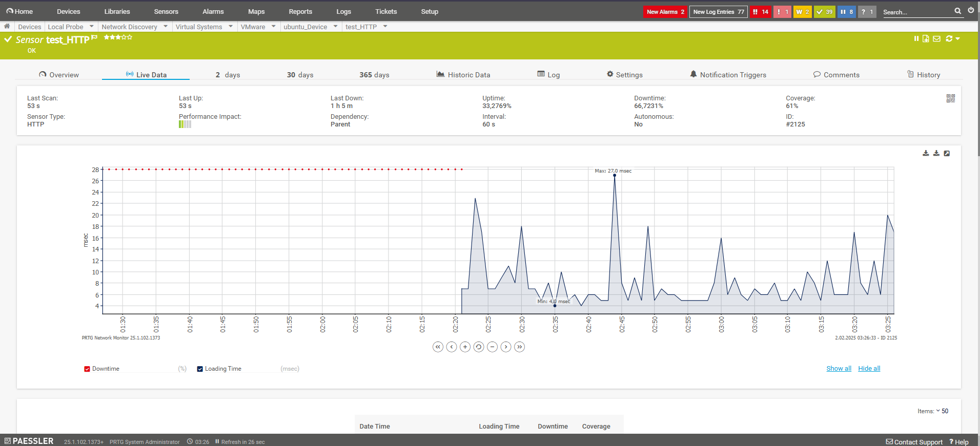980x446 pixels.
Task: Open the Devices main menu
Action: tap(68, 11)
